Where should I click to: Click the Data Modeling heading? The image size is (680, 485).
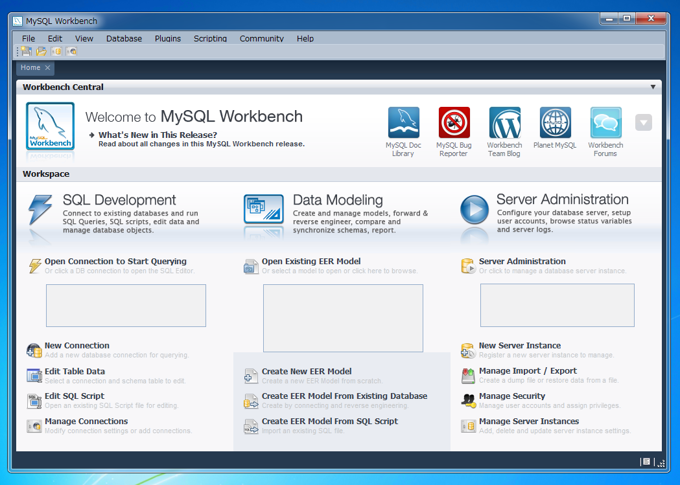[x=338, y=200]
